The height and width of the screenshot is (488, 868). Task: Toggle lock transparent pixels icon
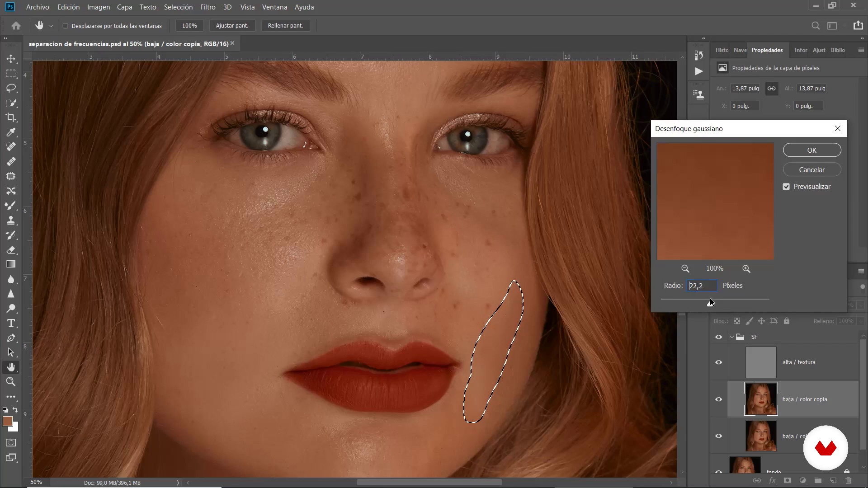click(x=737, y=321)
